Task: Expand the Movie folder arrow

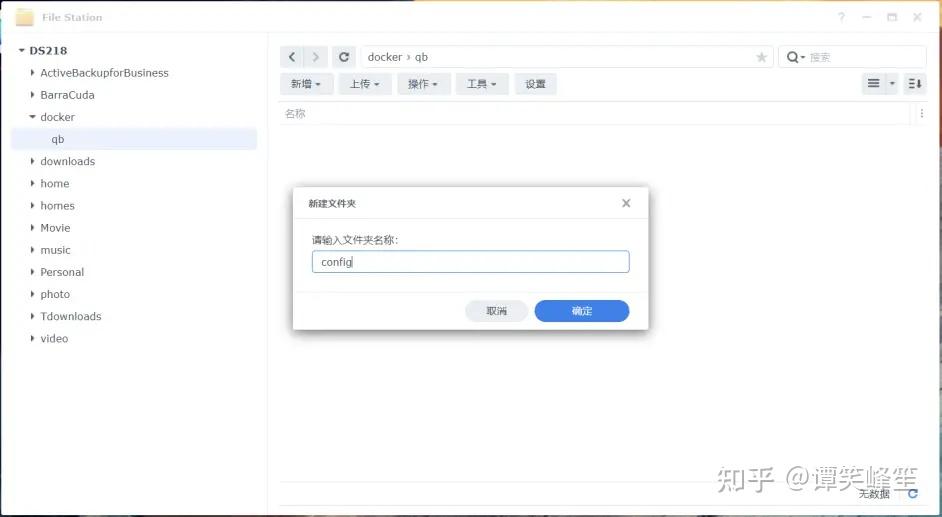Action: pyautogui.click(x=32, y=228)
